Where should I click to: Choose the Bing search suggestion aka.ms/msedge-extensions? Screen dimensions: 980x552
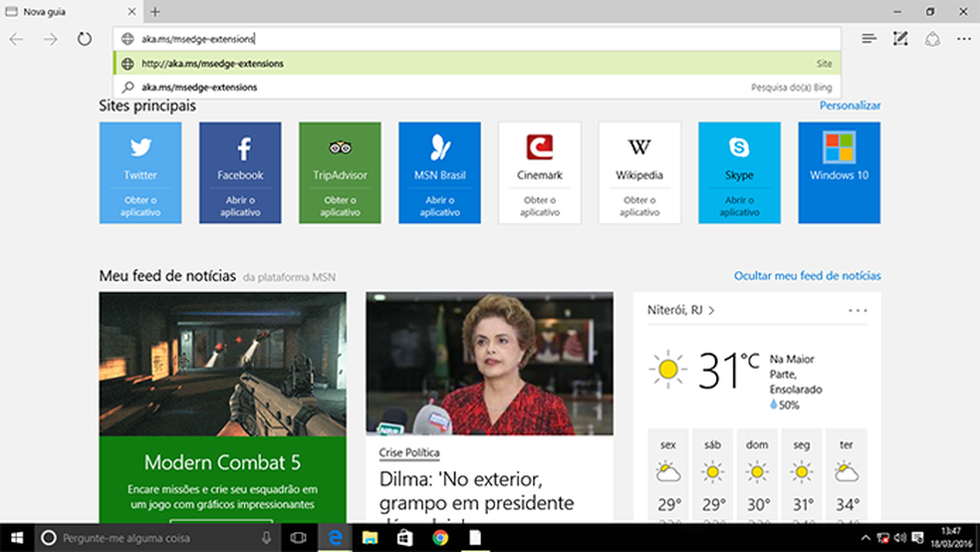[x=477, y=87]
